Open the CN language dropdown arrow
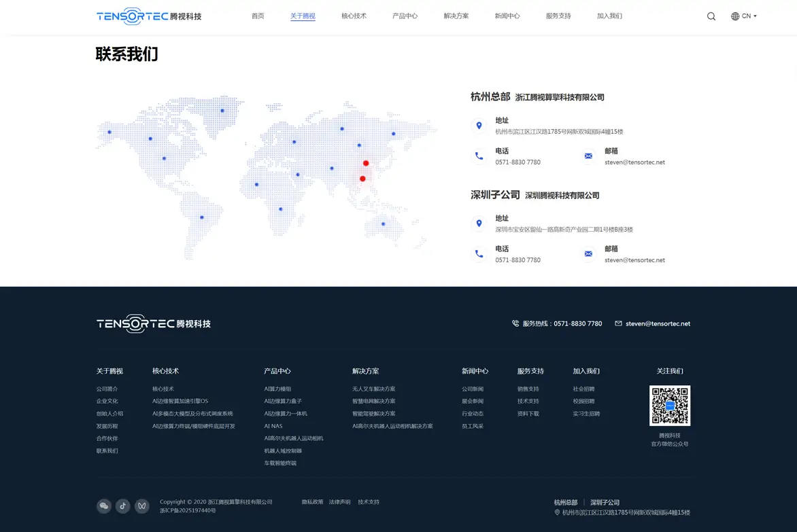 point(755,16)
